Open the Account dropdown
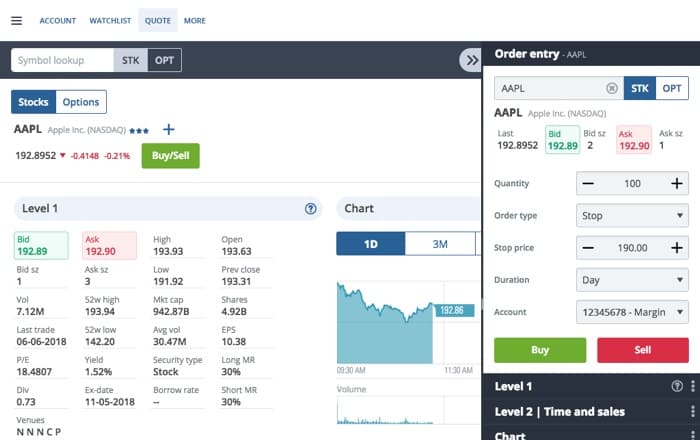This screenshot has width=700, height=440. pos(632,312)
